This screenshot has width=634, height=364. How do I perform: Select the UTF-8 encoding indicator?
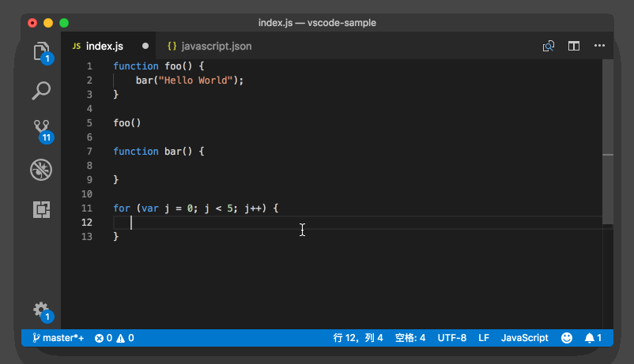tap(452, 338)
